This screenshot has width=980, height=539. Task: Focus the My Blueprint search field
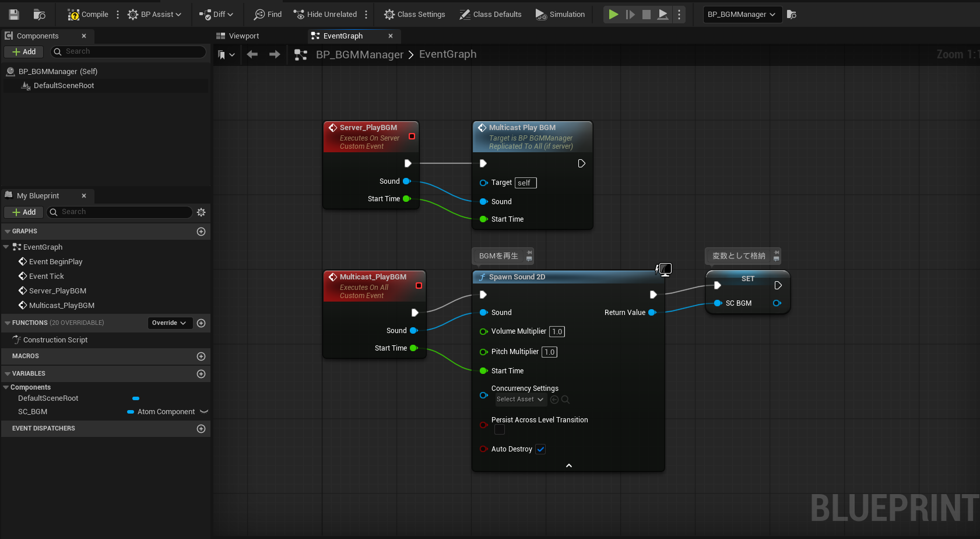(x=120, y=212)
